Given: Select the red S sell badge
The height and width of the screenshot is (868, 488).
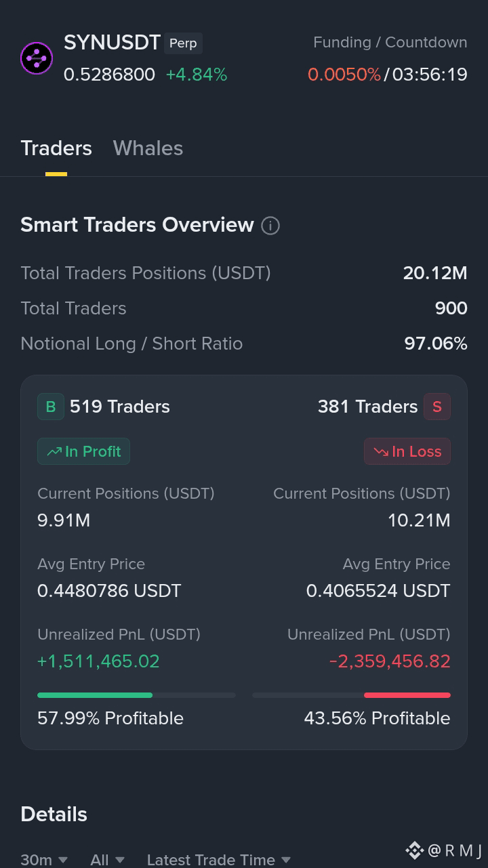Looking at the screenshot, I should tap(437, 407).
